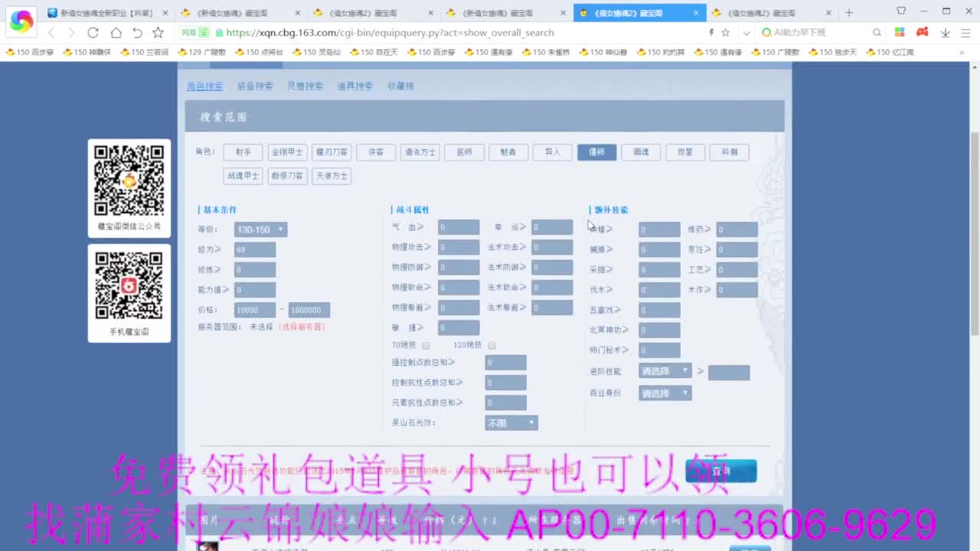Open the 角色搜索 tab
The height and width of the screenshot is (551, 980).
point(204,86)
